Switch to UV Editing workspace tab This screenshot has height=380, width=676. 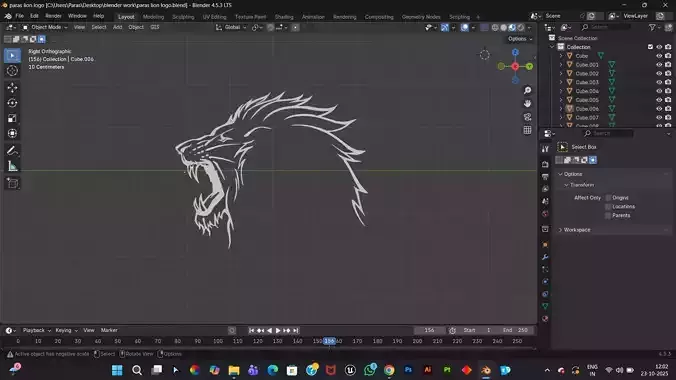[214, 17]
